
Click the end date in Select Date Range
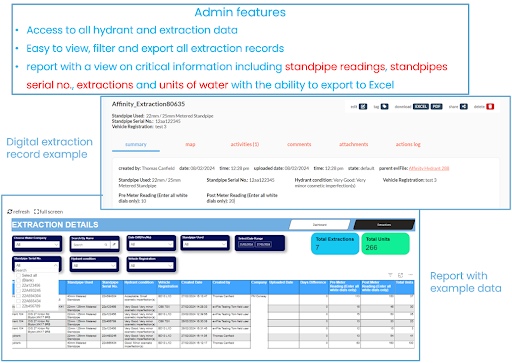pos(263,244)
